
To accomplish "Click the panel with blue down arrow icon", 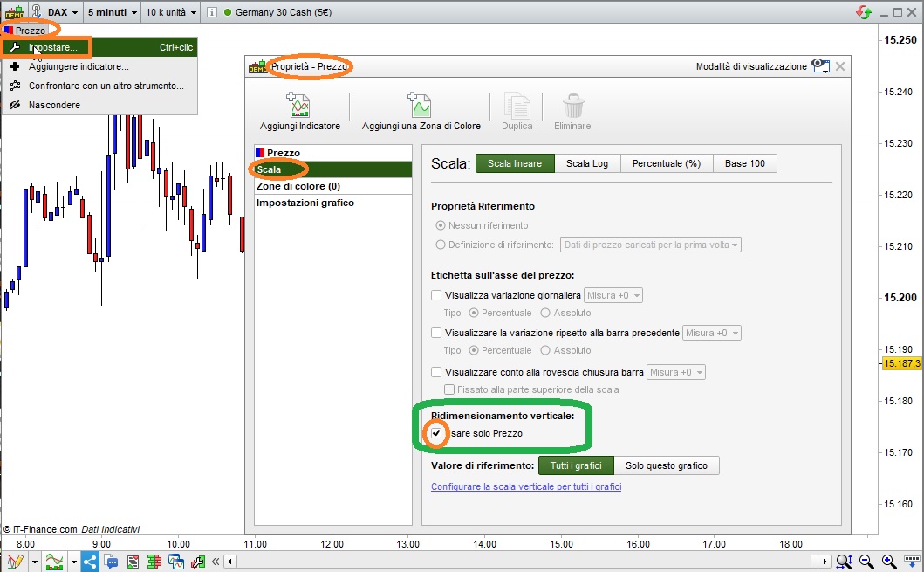I will point(912,560).
